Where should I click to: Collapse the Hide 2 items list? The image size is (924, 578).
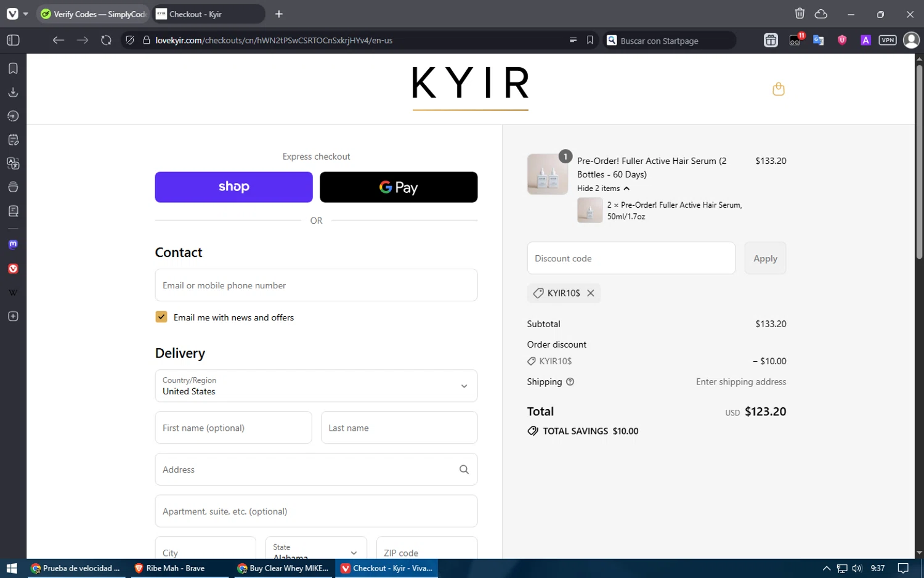tap(603, 189)
